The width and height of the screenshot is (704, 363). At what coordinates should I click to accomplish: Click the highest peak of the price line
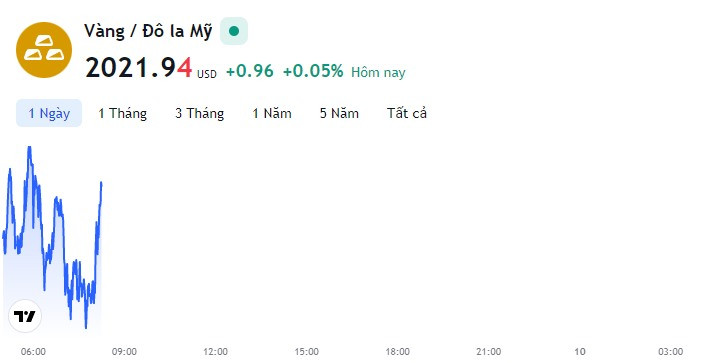point(30,148)
